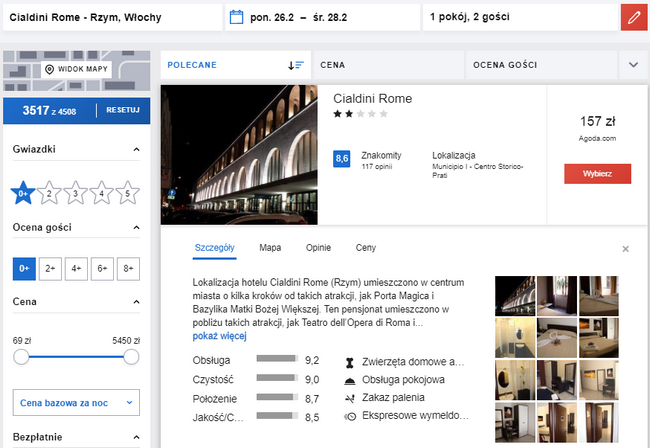Open the calendar date picker icon

pos(236,17)
